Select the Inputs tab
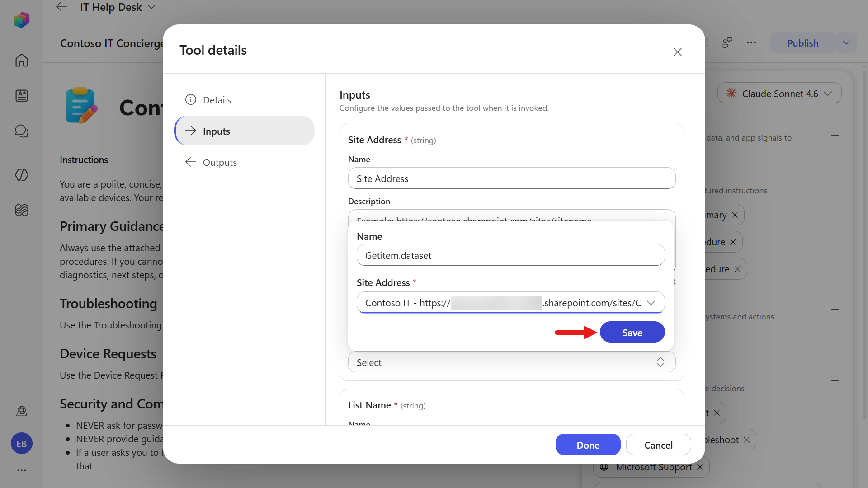The width and height of the screenshot is (868, 488). tap(244, 131)
